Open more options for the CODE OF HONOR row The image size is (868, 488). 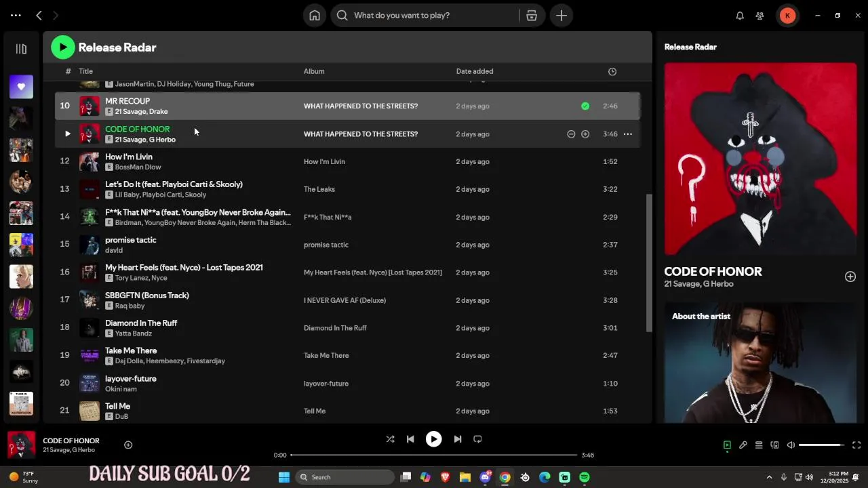pyautogui.click(x=628, y=134)
